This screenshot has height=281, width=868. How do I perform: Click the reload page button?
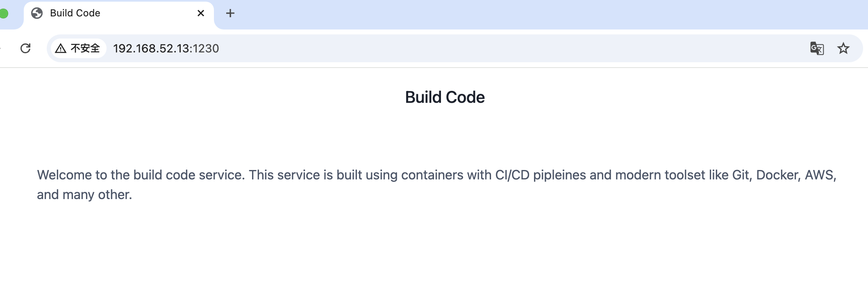click(25, 48)
